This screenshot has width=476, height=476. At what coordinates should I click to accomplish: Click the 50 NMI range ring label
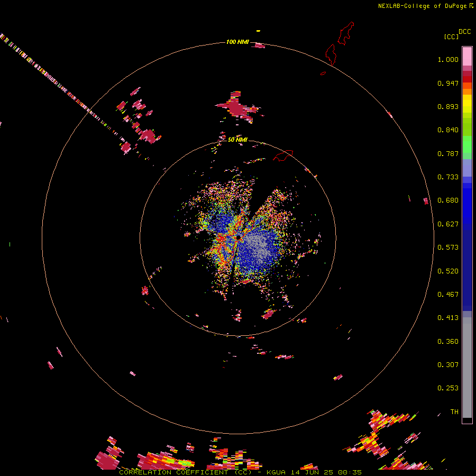[x=237, y=140]
